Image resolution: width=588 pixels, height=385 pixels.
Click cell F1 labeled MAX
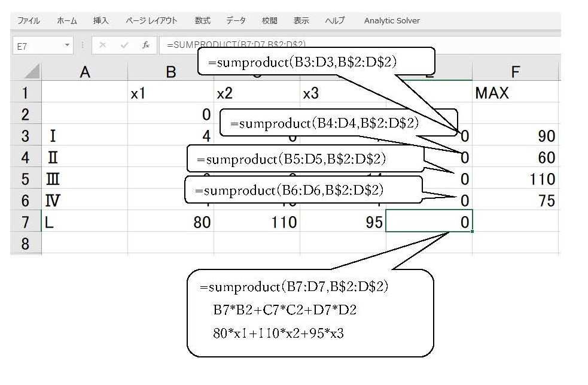pos(514,93)
